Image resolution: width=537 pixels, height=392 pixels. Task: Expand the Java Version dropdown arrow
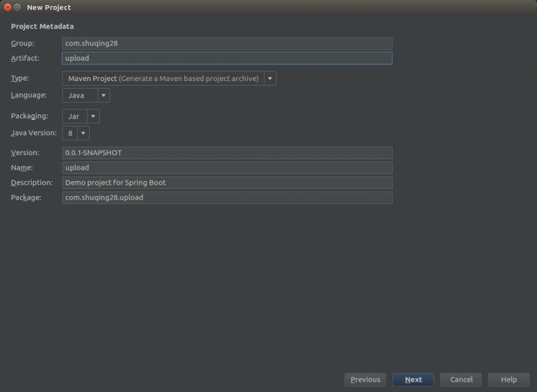click(x=83, y=133)
